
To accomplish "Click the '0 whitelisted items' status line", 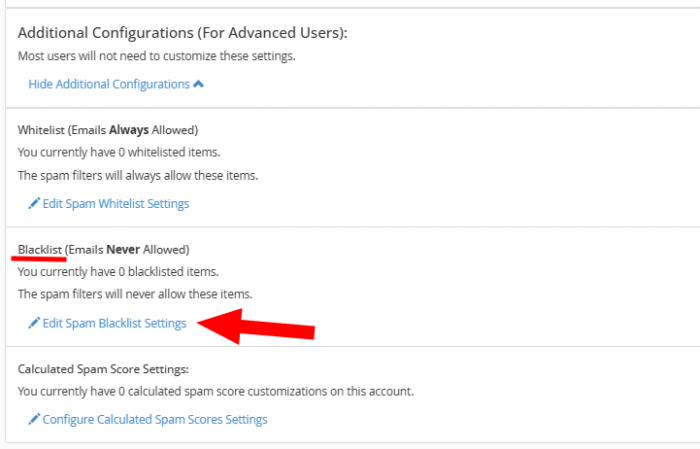I will coord(119,152).
